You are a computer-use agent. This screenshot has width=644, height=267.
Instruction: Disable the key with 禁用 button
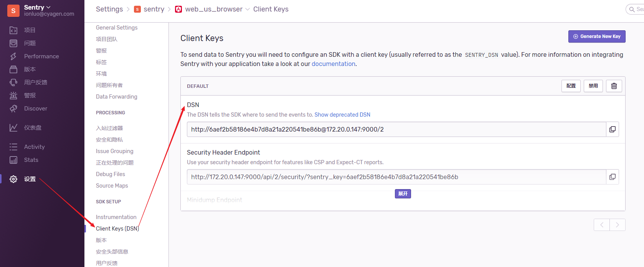point(593,86)
